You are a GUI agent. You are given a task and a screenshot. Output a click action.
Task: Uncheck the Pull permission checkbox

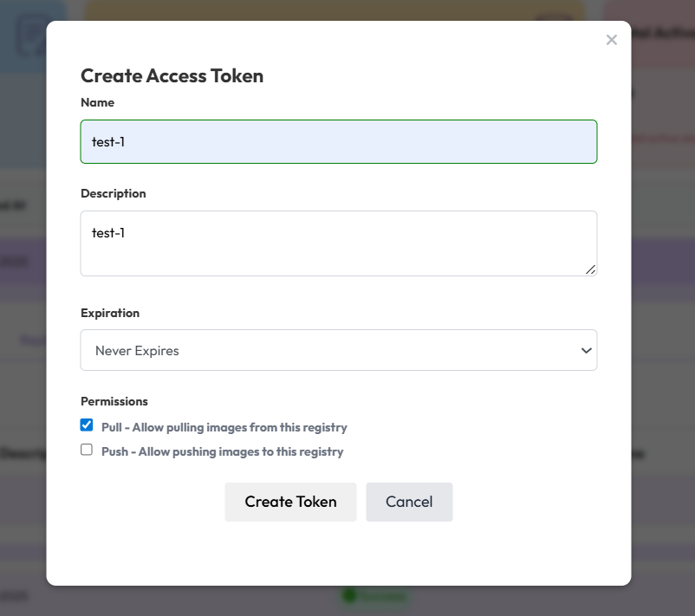pos(87,425)
